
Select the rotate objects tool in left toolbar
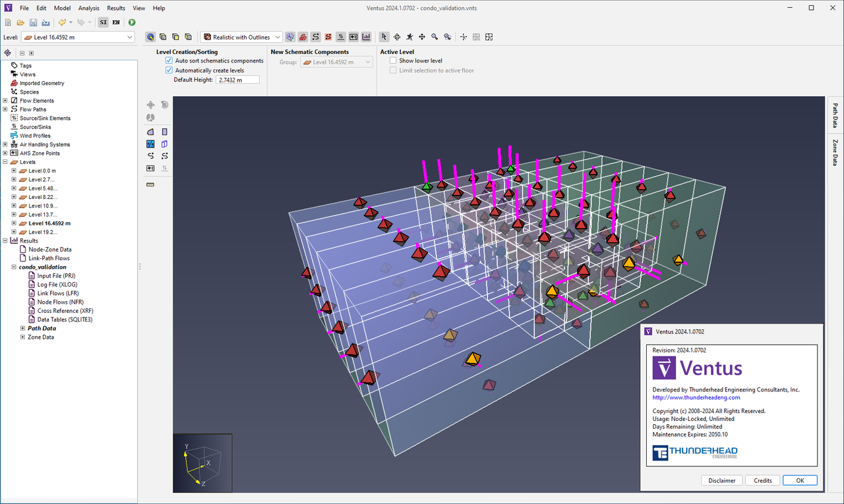coord(164,105)
